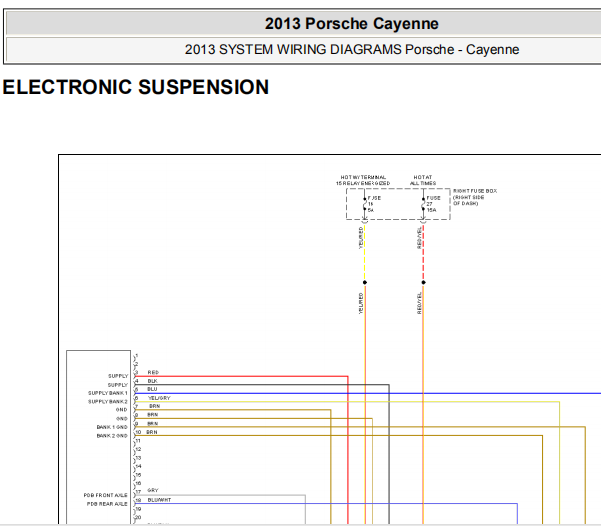Click connector pin number 13
601x526 pixels.
point(138,458)
